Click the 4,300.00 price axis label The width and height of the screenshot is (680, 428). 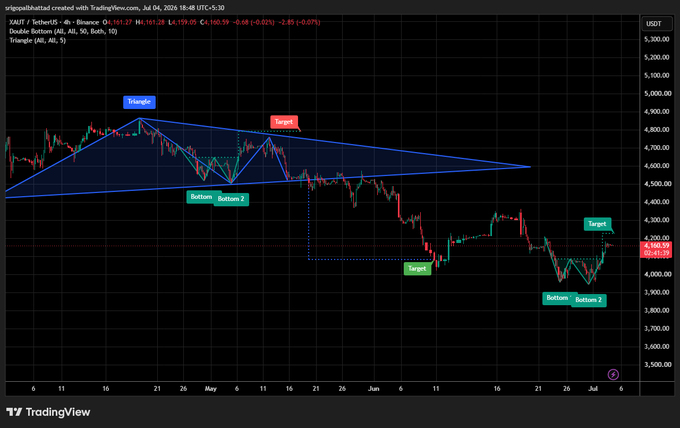(656, 220)
